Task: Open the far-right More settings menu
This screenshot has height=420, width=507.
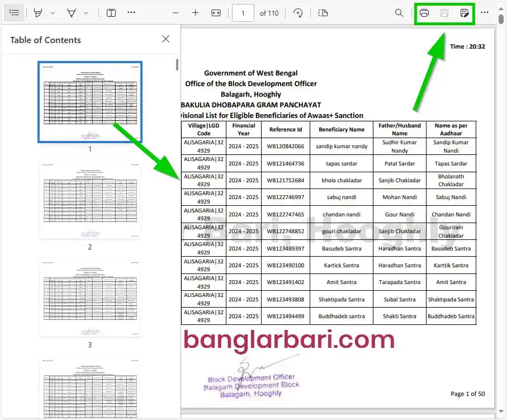Action: [x=484, y=12]
